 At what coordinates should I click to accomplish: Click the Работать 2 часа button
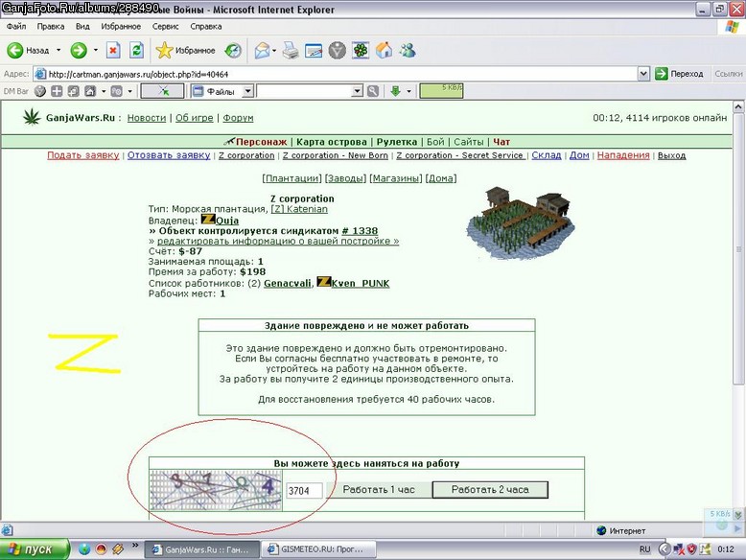click(490, 490)
